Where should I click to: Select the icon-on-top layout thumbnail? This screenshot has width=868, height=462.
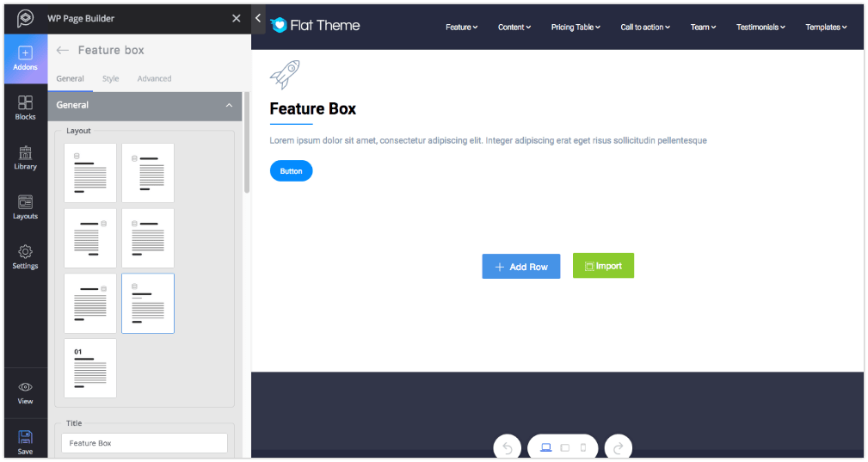(90, 173)
